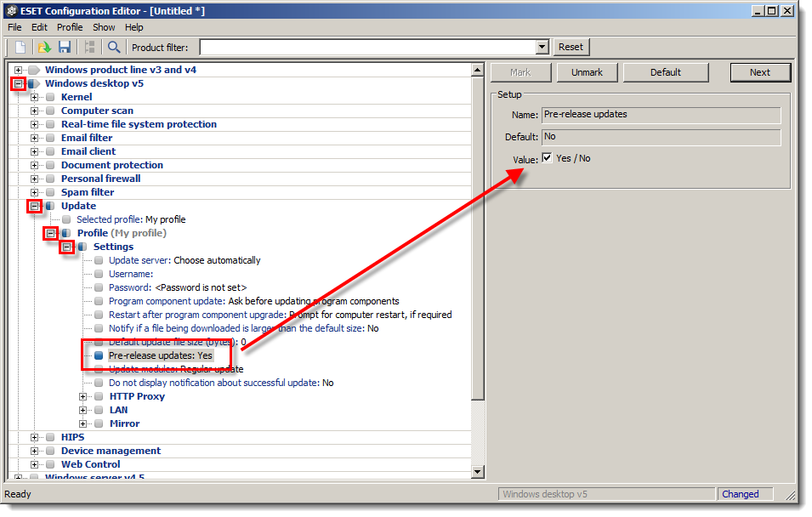Click the Windows desktop v5 arrow icon
The width and height of the screenshot is (812, 517).
coord(34,84)
